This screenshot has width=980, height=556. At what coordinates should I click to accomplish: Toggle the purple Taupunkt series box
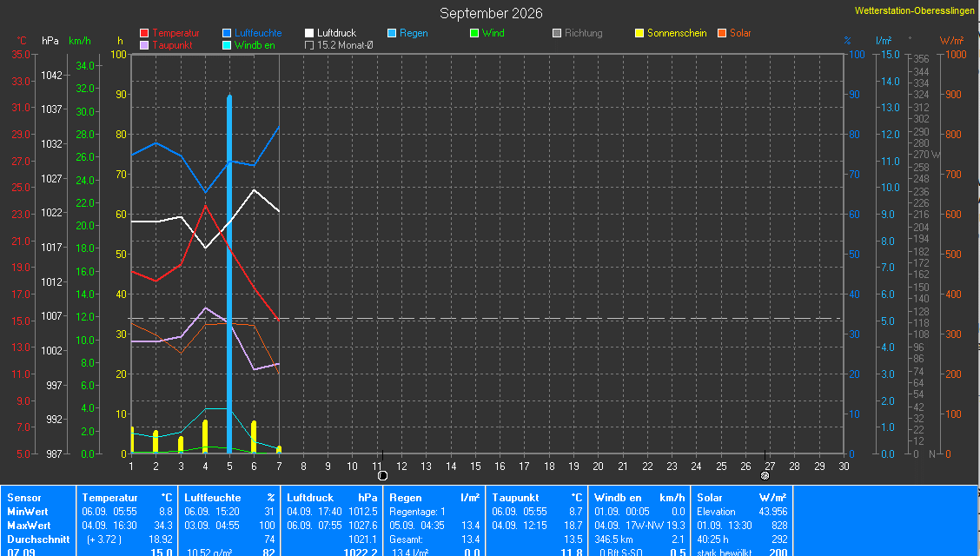point(144,45)
